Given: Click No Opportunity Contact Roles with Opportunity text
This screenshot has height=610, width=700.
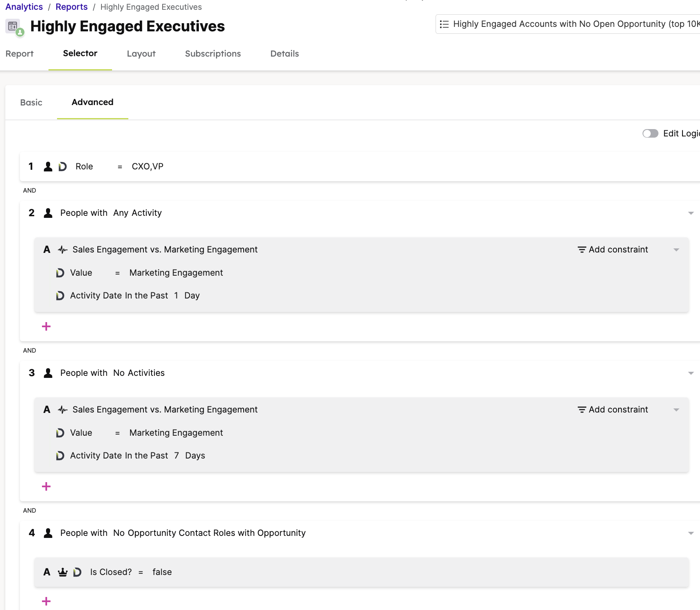Looking at the screenshot, I should click(209, 533).
